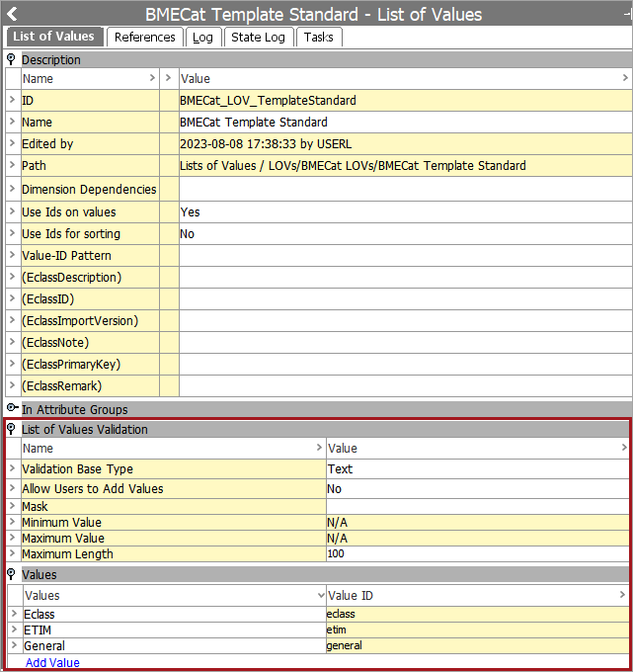Viewport: 633px width, 672px height.
Task: Click row arrow beside Validation Base Type
Action: pos(12,469)
